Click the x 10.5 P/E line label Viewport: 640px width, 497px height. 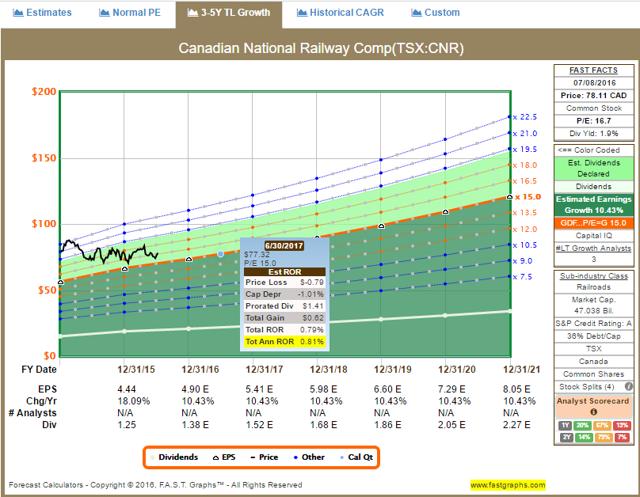(525, 245)
